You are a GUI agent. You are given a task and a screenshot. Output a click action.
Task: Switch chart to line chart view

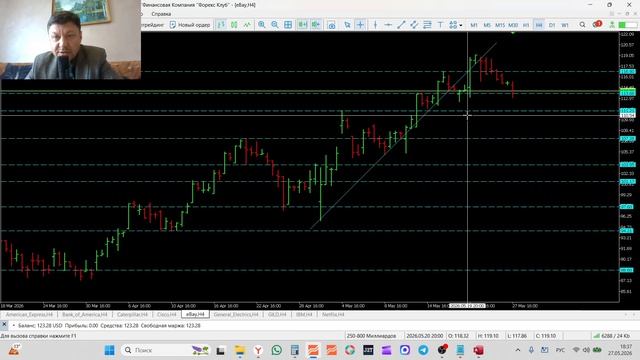(247, 25)
